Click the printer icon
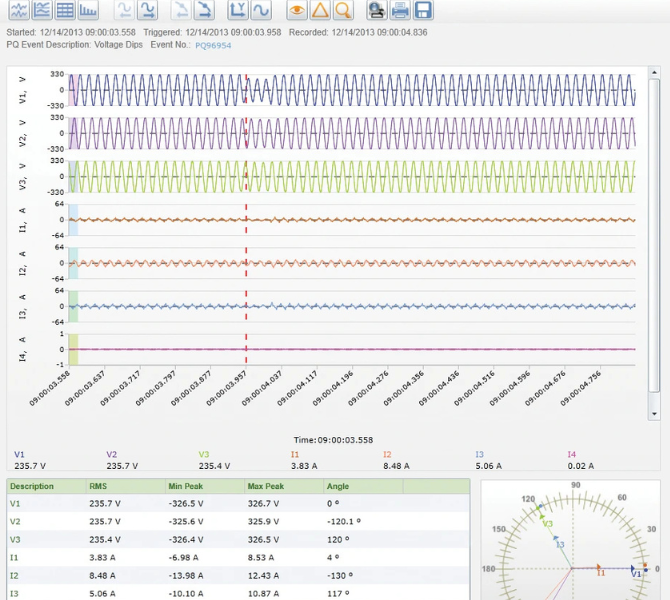The width and height of the screenshot is (670, 600). 400,11
